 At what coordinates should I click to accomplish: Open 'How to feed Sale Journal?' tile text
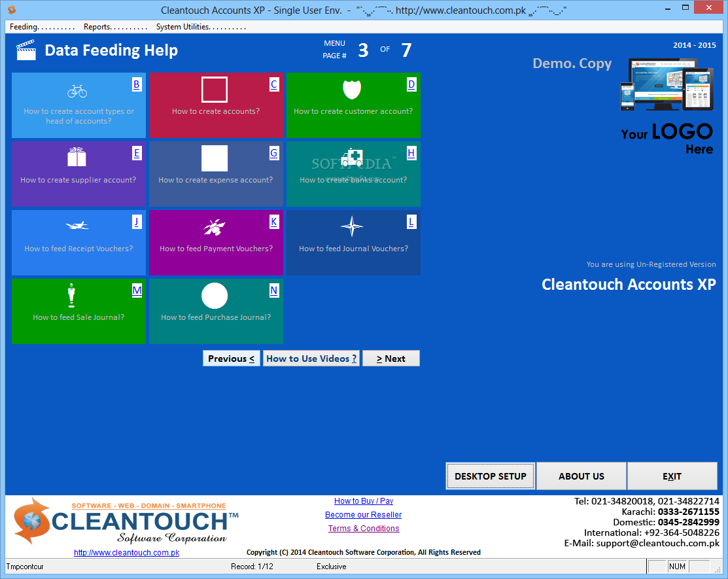[78, 317]
